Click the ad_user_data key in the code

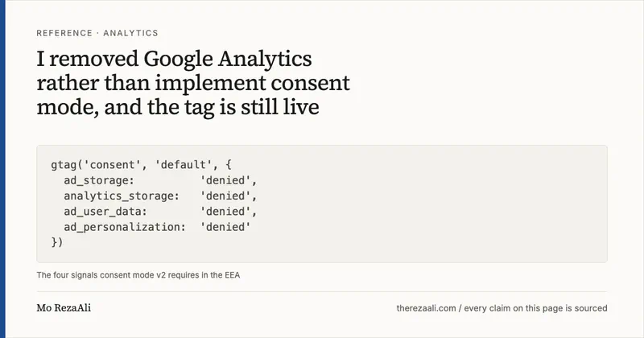click(x=105, y=212)
